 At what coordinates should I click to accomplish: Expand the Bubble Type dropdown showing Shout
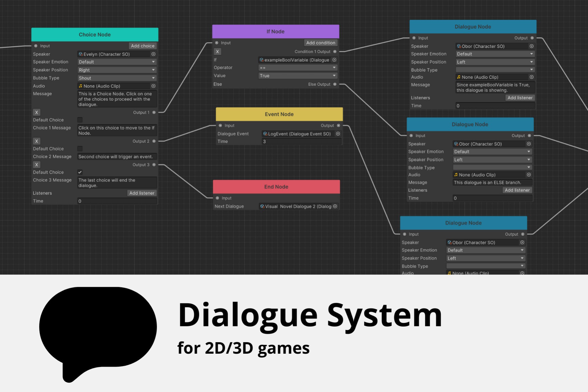coord(117,78)
